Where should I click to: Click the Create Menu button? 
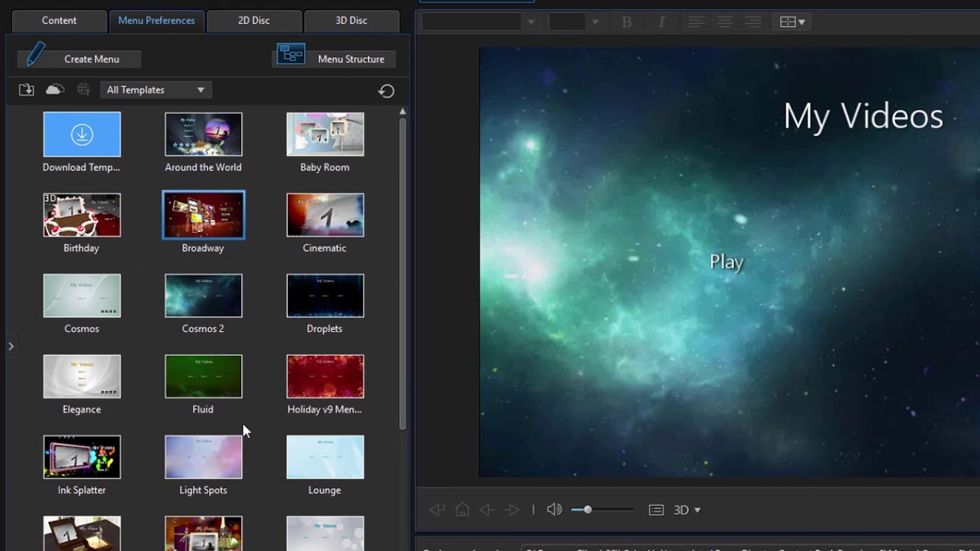(79, 58)
